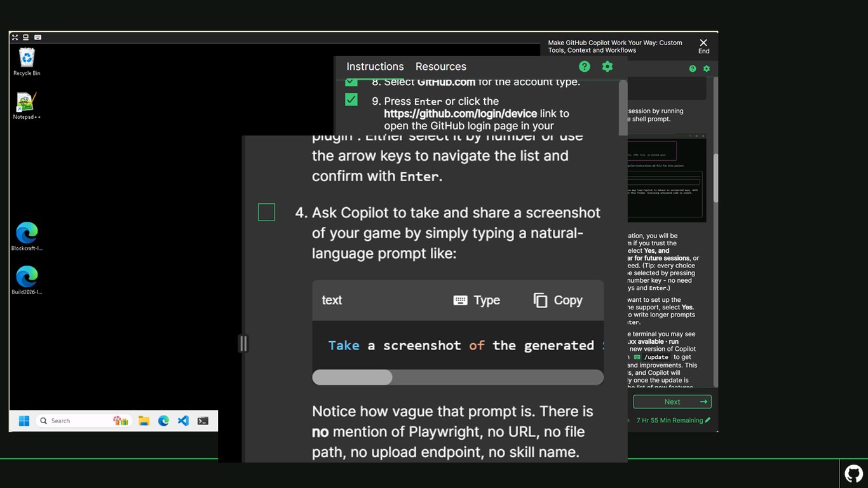Viewport: 868px width, 488px height.
Task: Click the horizontal code scrollbar thumb
Action: [x=353, y=377]
